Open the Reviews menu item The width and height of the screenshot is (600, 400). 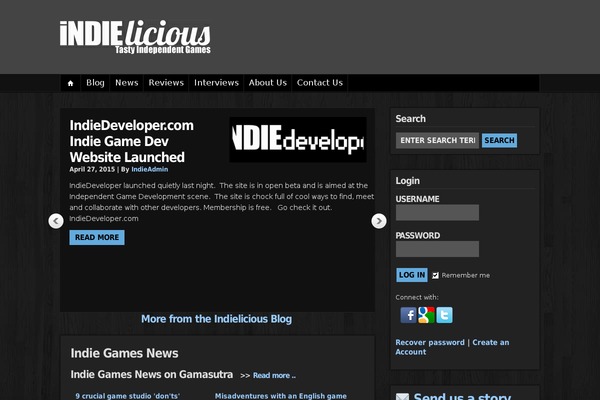tap(166, 83)
